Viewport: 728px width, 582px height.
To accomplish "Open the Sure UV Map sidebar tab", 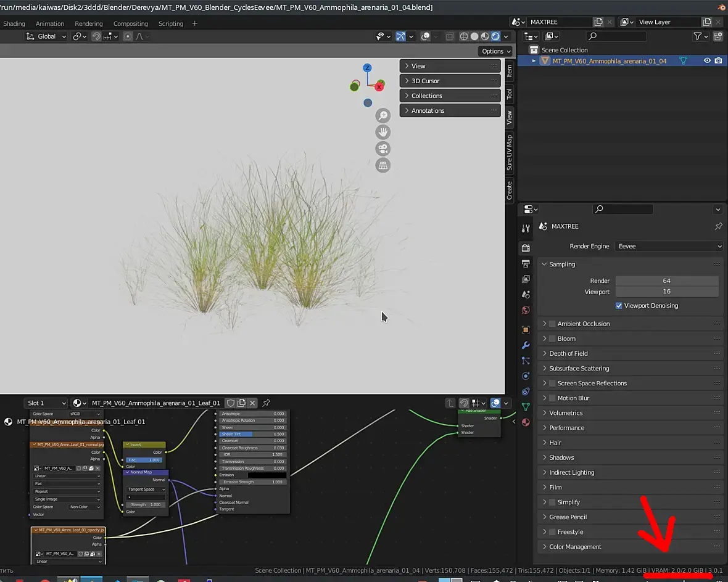I will 510,152.
